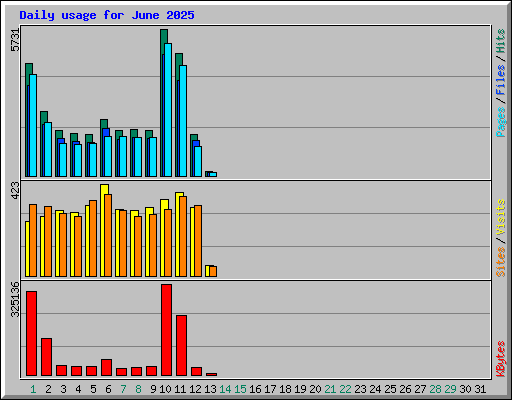The width and height of the screenshot is (512, 400).
Task: Click day 10 on the x-axis
Action: coord(165,389)
